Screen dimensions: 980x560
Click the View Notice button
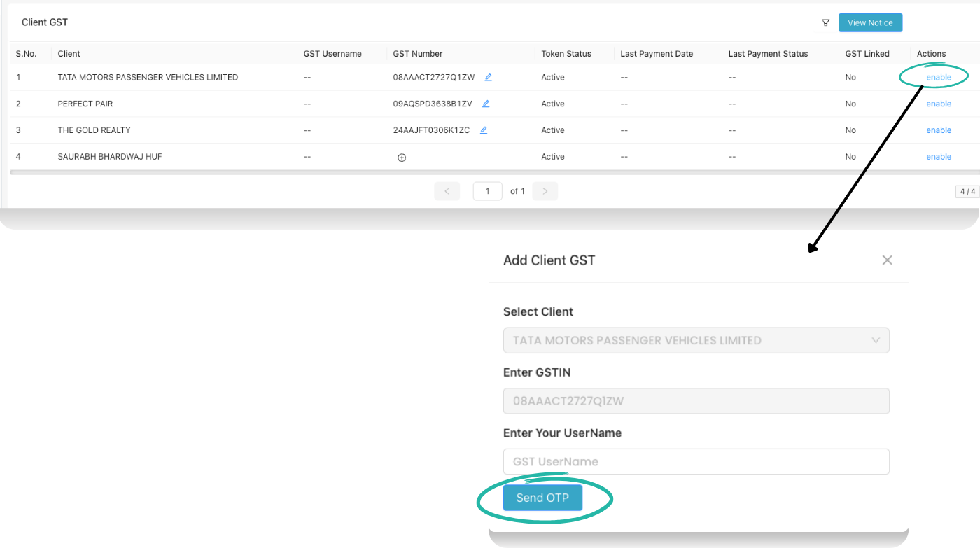click(x=870, y=22)
